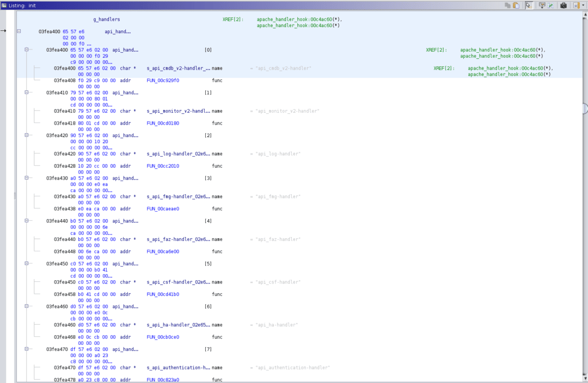Collapse the api_hand element [5]

pos(27,263)
